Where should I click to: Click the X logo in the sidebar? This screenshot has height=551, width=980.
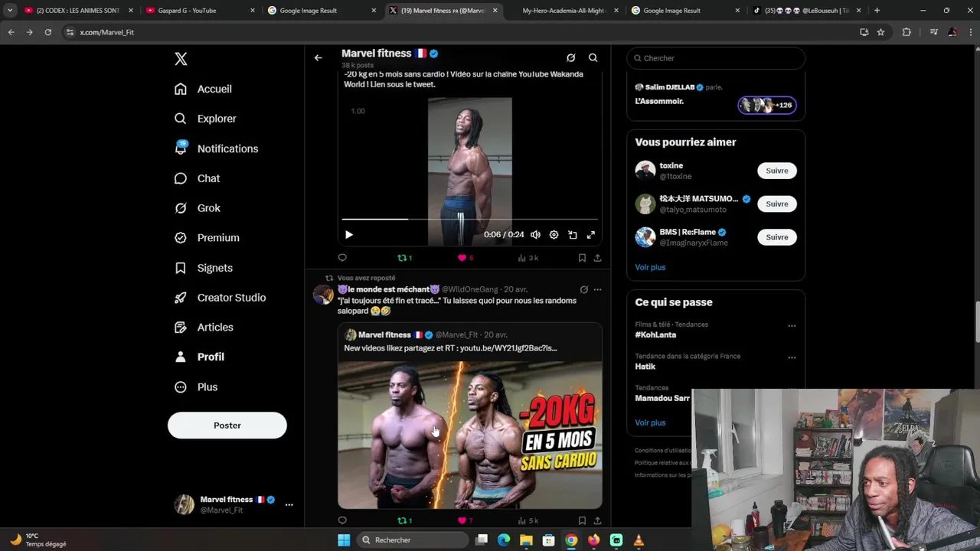tap(181, 59)
